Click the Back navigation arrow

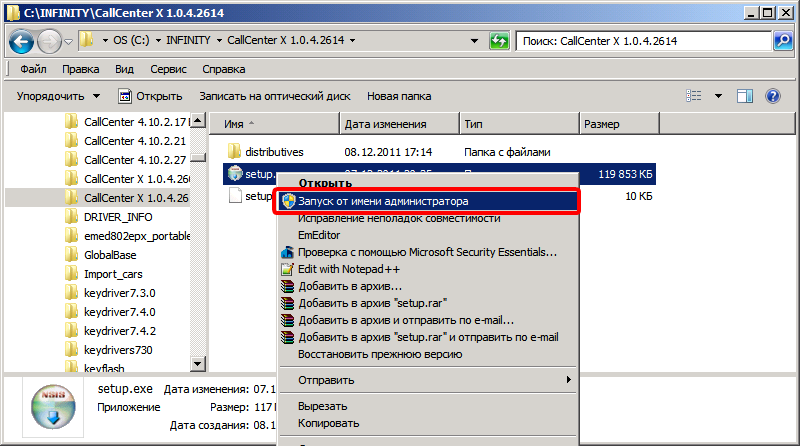(x=21, y=41)
